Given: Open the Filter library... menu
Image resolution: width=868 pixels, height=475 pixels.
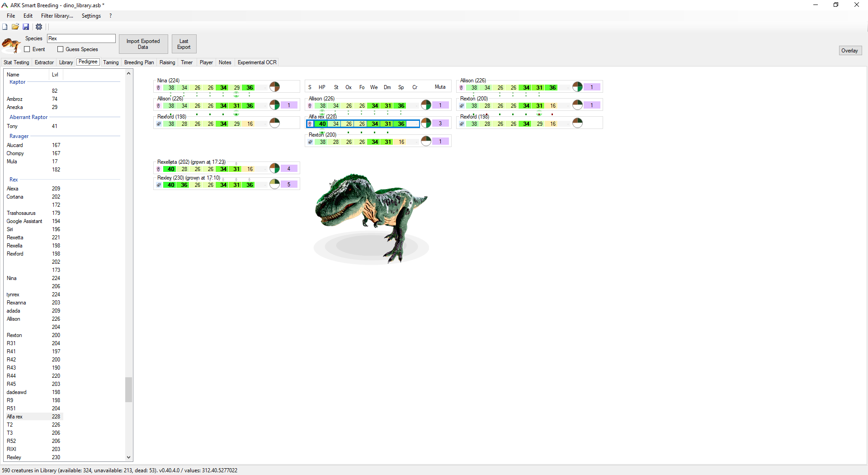Looking at the screenshot, I should [x=57, y=16].
